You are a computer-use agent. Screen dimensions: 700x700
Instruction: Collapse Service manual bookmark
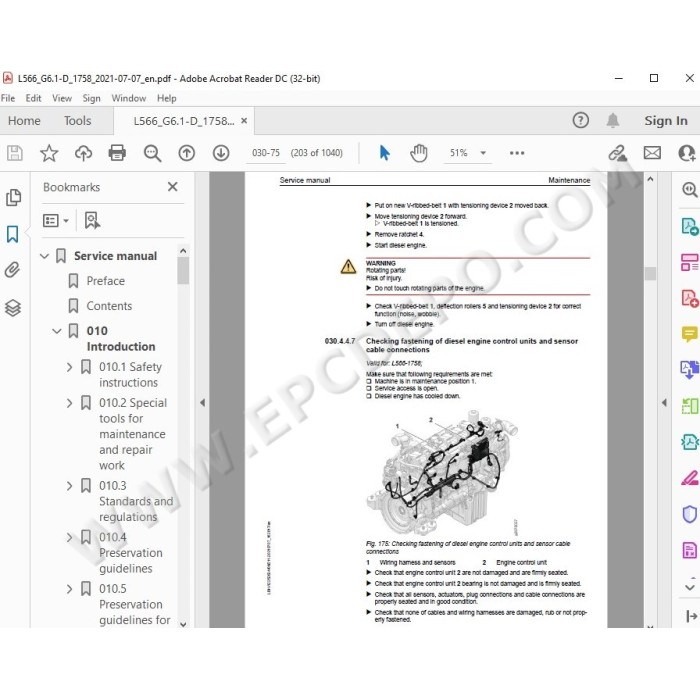pos(44,256)
